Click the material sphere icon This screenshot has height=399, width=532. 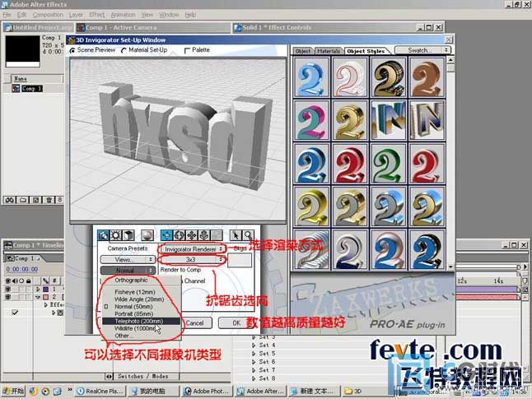pyautogui.click(x=147, y=235)
